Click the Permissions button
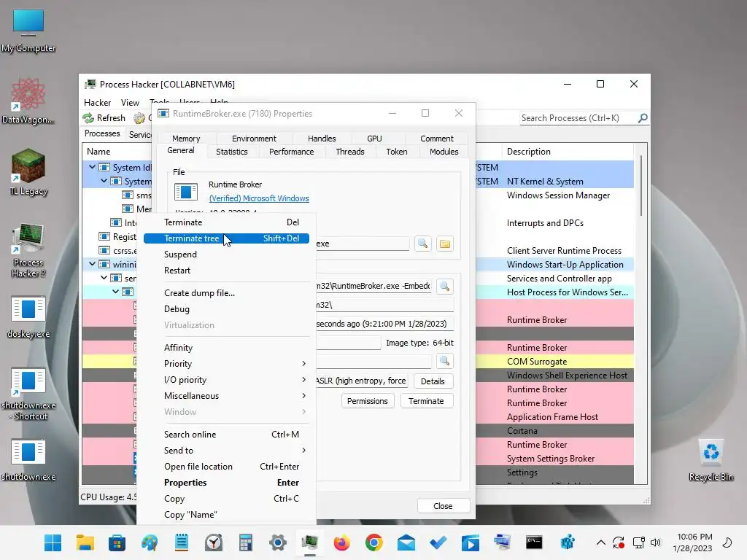Screen dimensions: 747x560 (x=368, y=401)
